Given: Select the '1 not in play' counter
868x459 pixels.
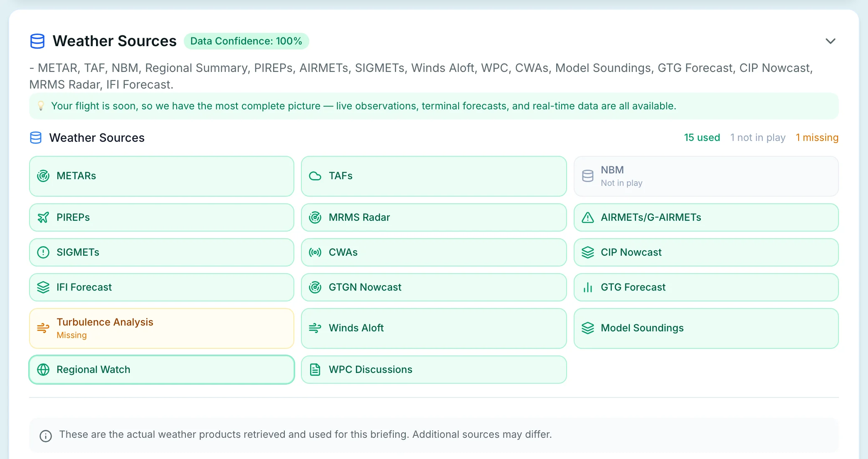Looking at the screenshot, I should coord(758,138).
